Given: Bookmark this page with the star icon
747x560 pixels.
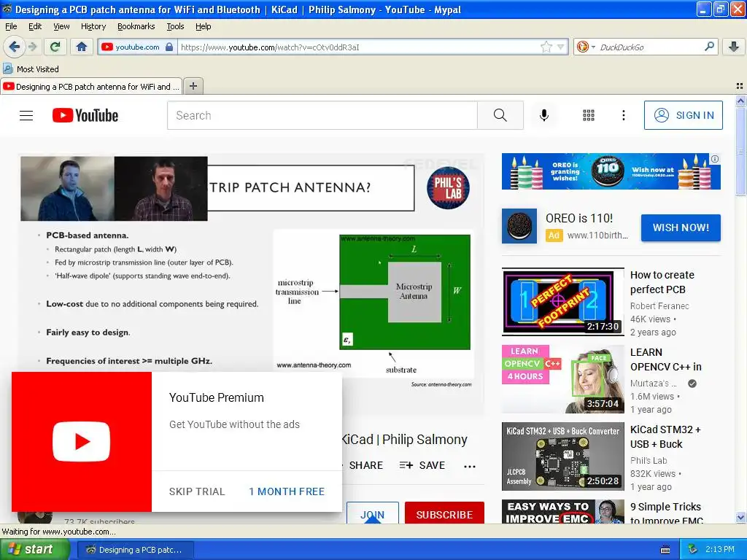Looking at the screenshot, I should (546, 47).
